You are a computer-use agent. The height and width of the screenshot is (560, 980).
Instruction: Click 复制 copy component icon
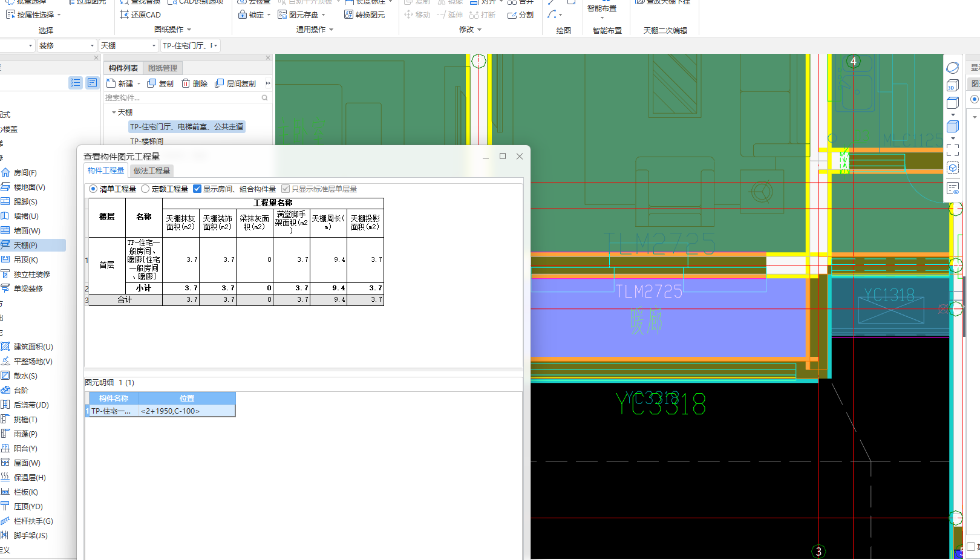(151, 83)
